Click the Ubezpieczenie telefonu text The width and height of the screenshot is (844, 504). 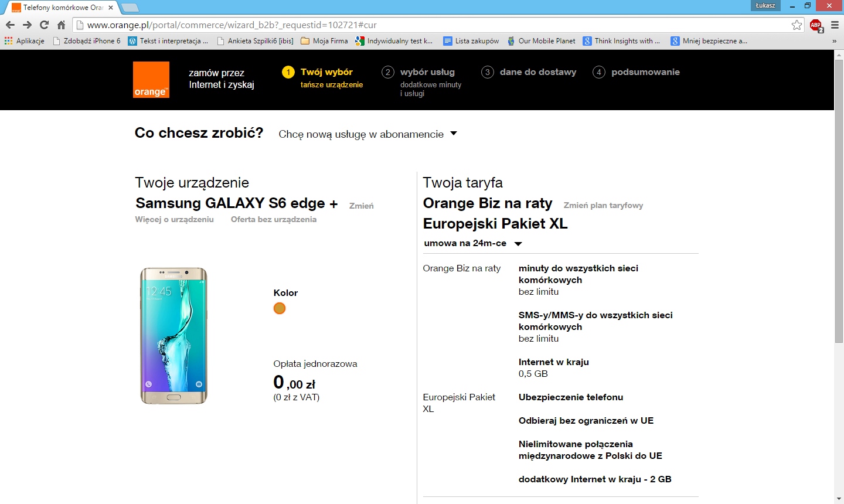pyautogui.click(x=571, y=397)
